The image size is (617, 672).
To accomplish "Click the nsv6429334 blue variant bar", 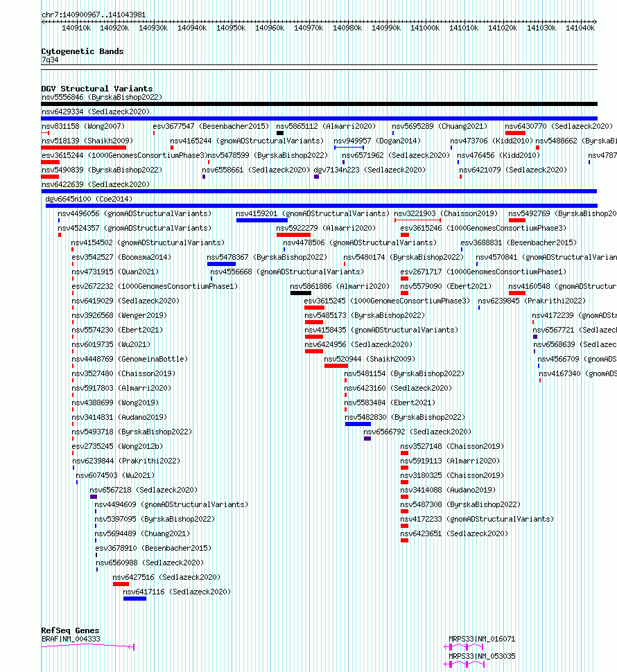I will (x=319, y=118).
